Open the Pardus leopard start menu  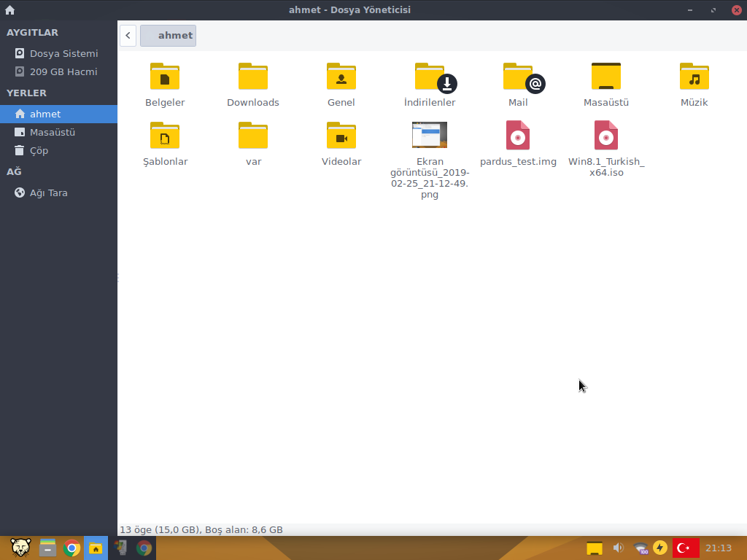20,548
